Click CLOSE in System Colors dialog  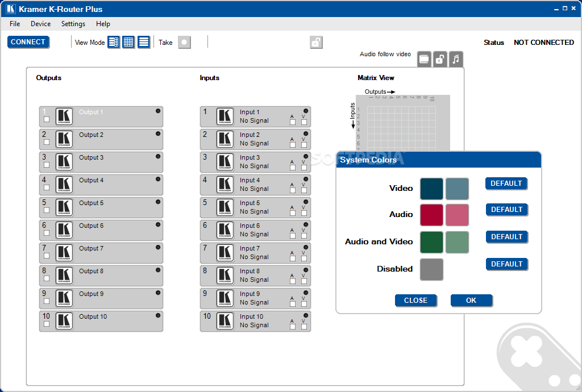click(415, 301)
